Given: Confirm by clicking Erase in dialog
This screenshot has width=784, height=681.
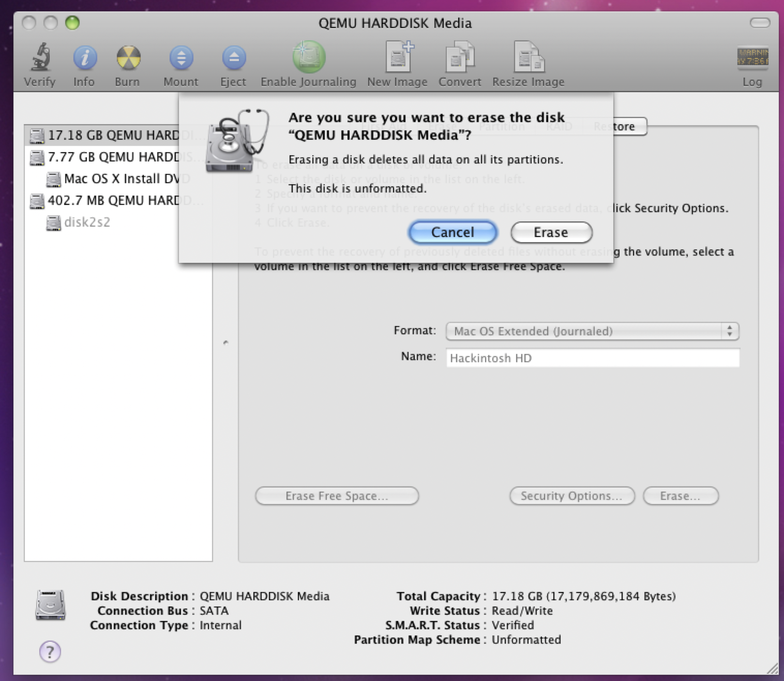Looking at the screenshot, I should coord(551,232).
